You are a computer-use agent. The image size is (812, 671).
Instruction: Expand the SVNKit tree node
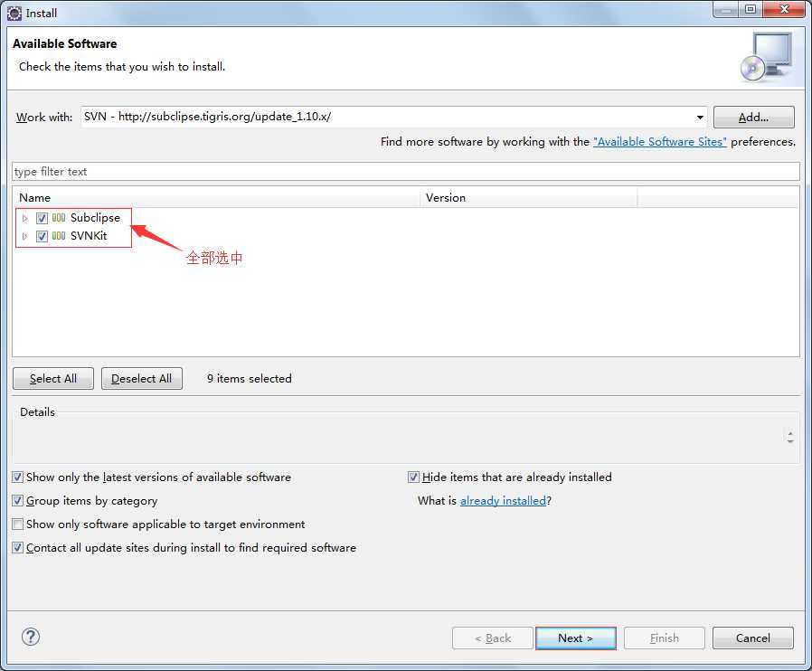pos(24,236)
